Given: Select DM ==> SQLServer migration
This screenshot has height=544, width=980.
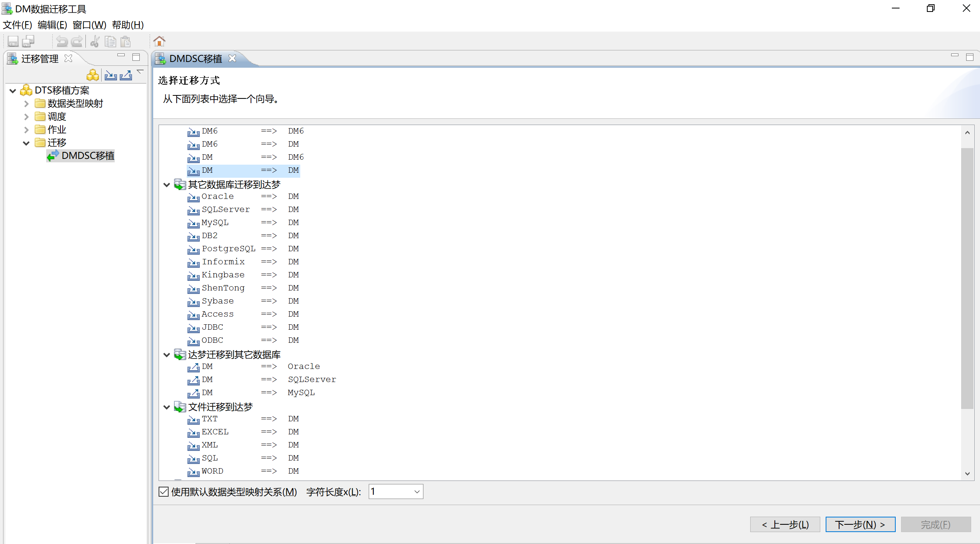Looking at the screenshot, I should coord(262,380).
